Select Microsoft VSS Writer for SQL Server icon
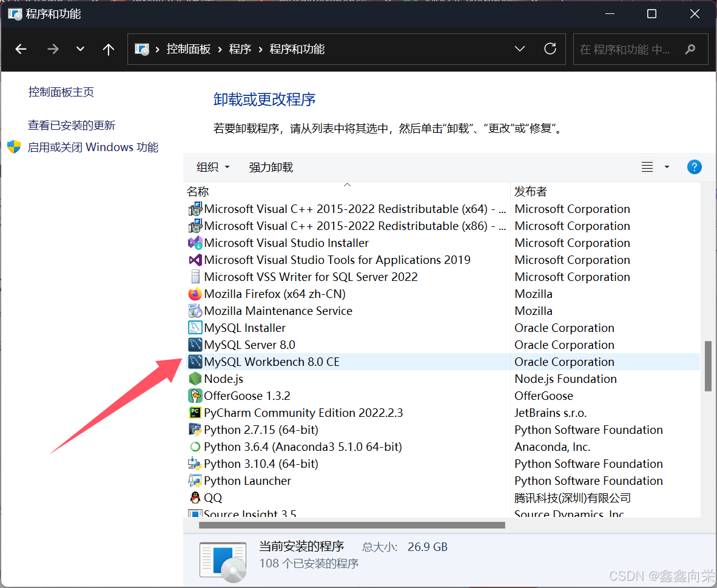The image size is (717, 588). point(195,277)
